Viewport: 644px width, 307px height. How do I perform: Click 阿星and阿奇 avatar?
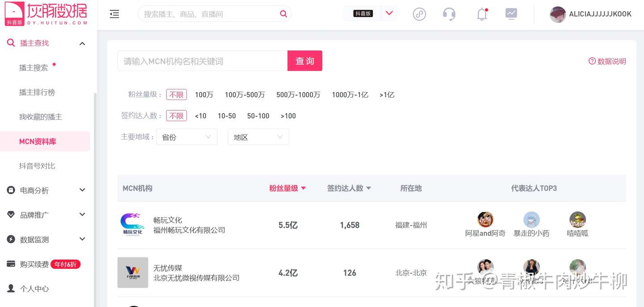[x=485, y=220]
